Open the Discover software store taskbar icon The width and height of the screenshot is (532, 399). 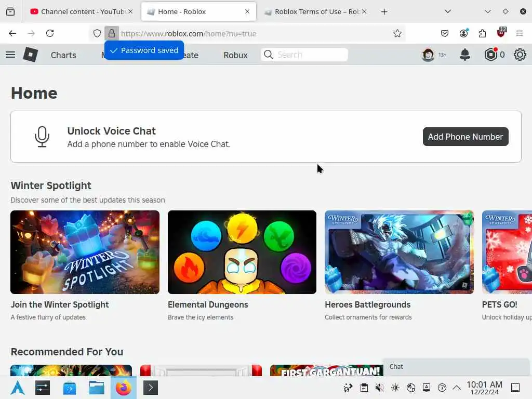point(70,388)
